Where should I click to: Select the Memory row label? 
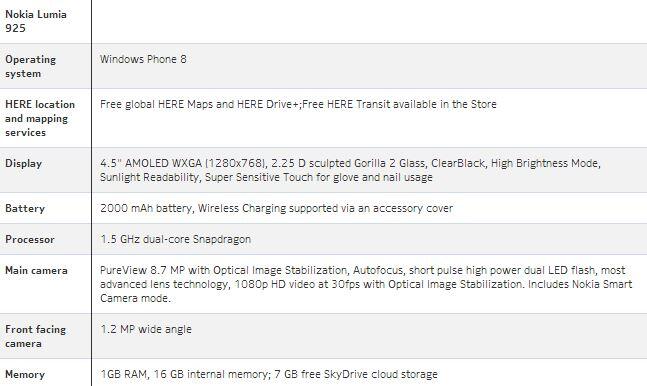point(25,374)
